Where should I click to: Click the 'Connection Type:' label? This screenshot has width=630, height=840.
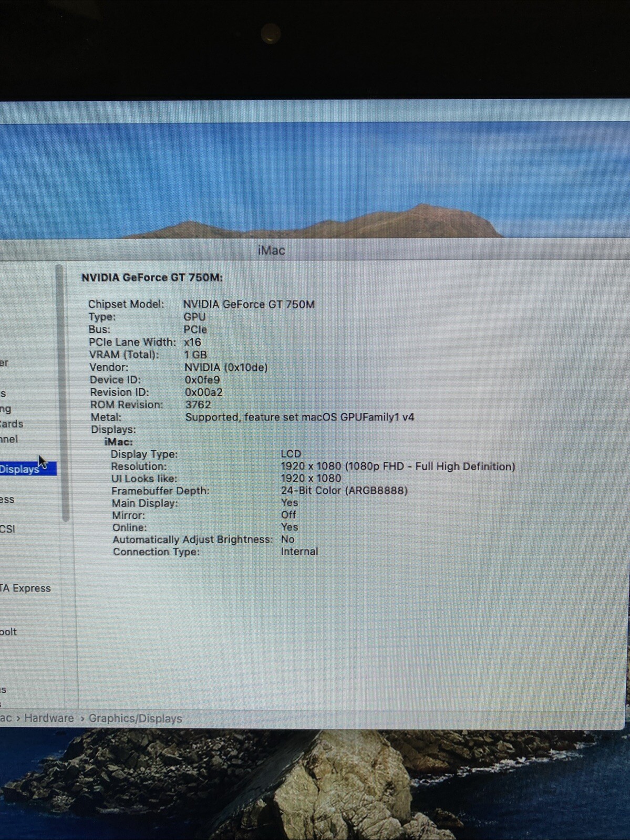[x=156, y=552]
